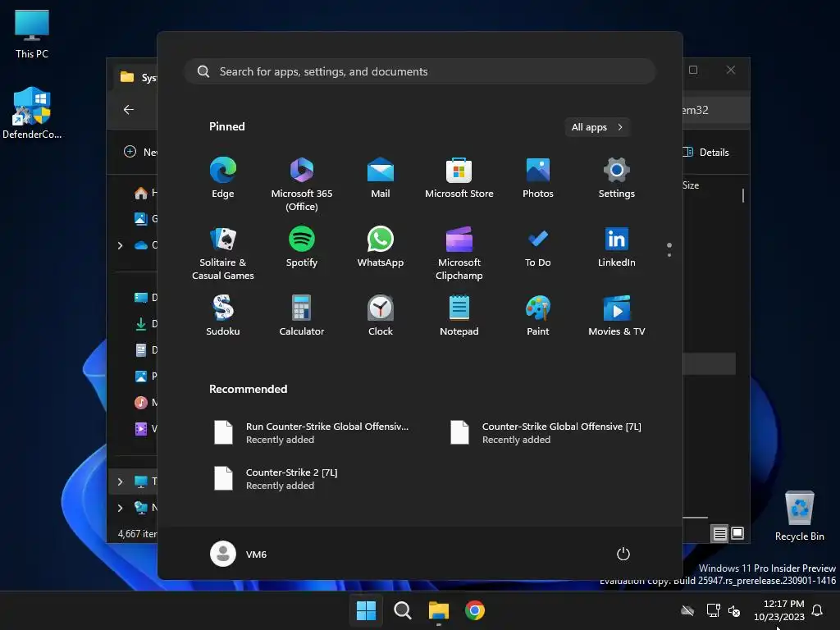Launch Solitaire & Casual Games
840x630 pixels.
(x=223, y=253)
